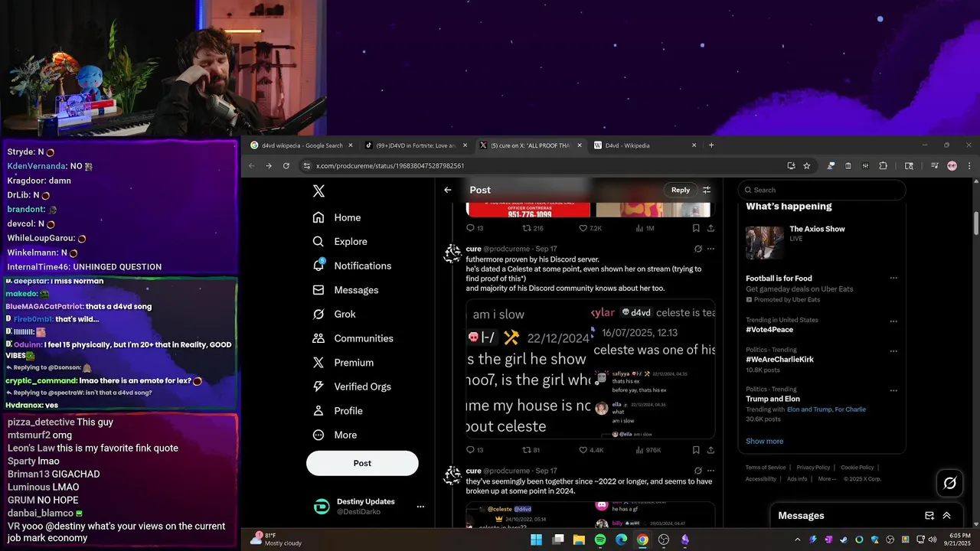This screenshot has width=980, height=551.
Task: Open Destiny Updates account options menu
Action: [x=420, y=507]
